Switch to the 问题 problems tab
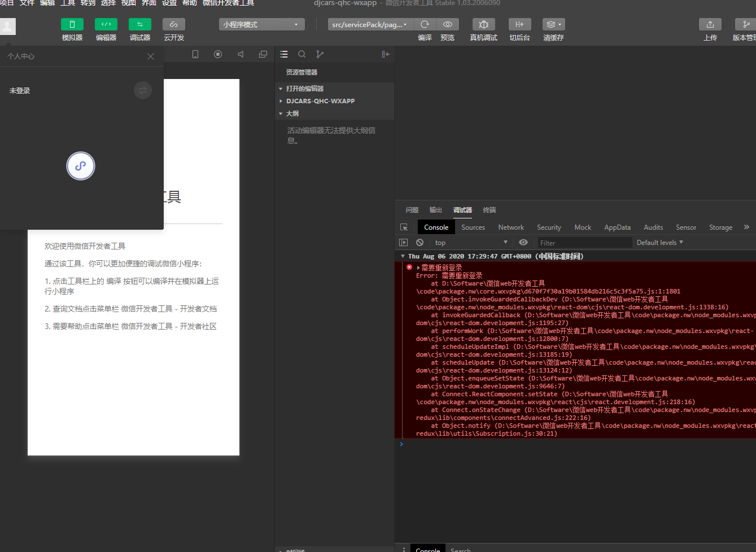The width and height of the screenshot is (756, 552). [x=412, y=210]
